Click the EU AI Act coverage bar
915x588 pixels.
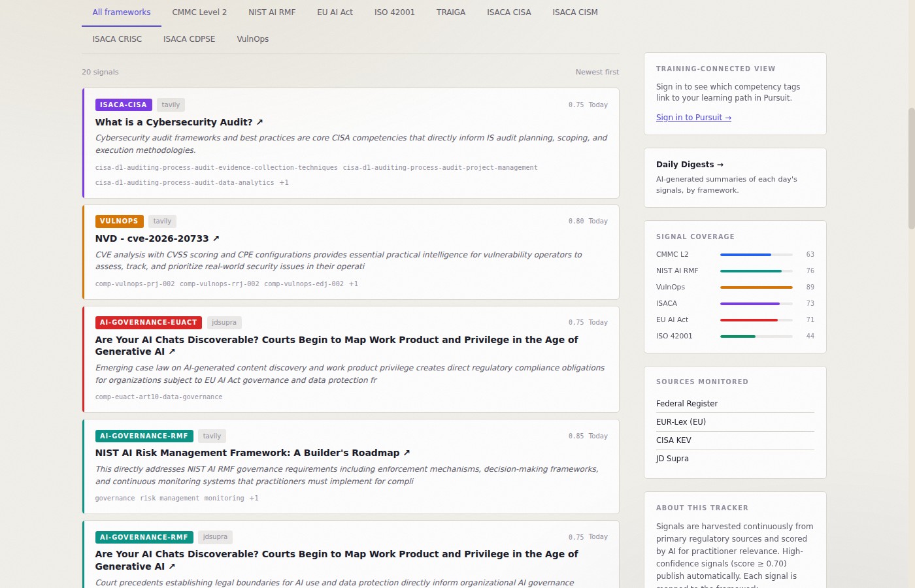(756, 320)
